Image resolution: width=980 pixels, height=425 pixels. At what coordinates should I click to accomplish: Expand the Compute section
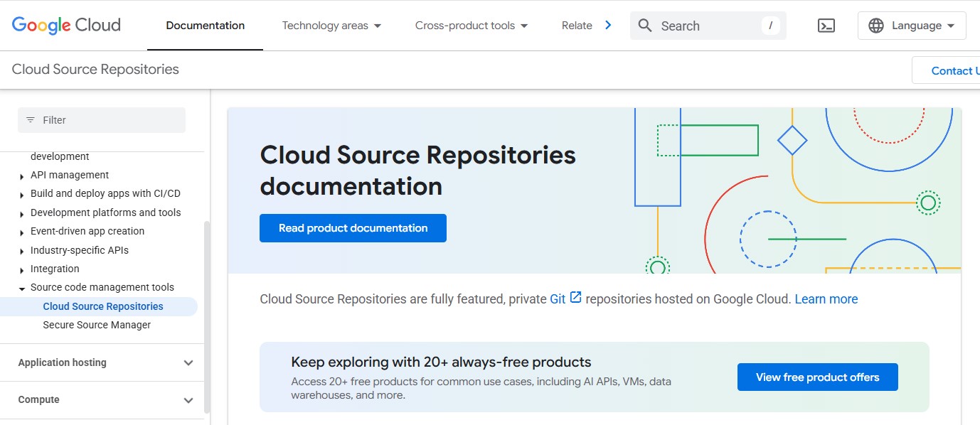[x=188, y=399]
